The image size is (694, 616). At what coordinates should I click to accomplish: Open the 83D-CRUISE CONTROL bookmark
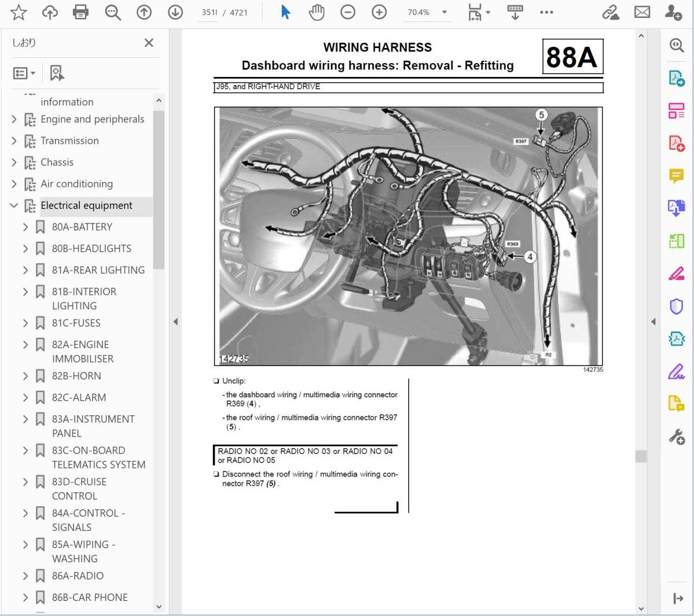coord(79,489)
